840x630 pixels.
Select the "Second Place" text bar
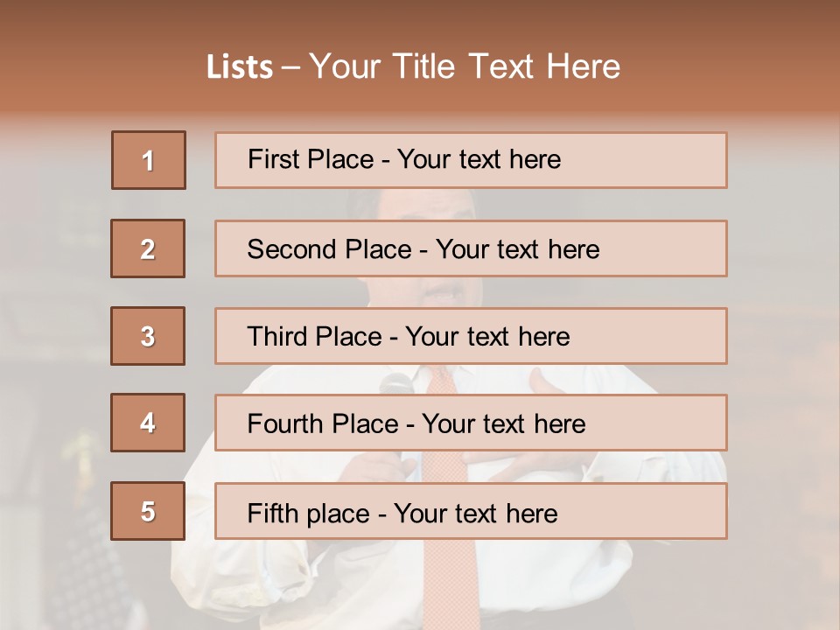click(471, 248)
